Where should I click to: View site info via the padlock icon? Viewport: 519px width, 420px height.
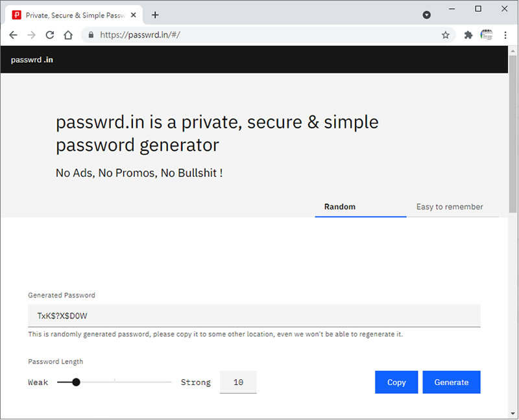tap(91, 35)
